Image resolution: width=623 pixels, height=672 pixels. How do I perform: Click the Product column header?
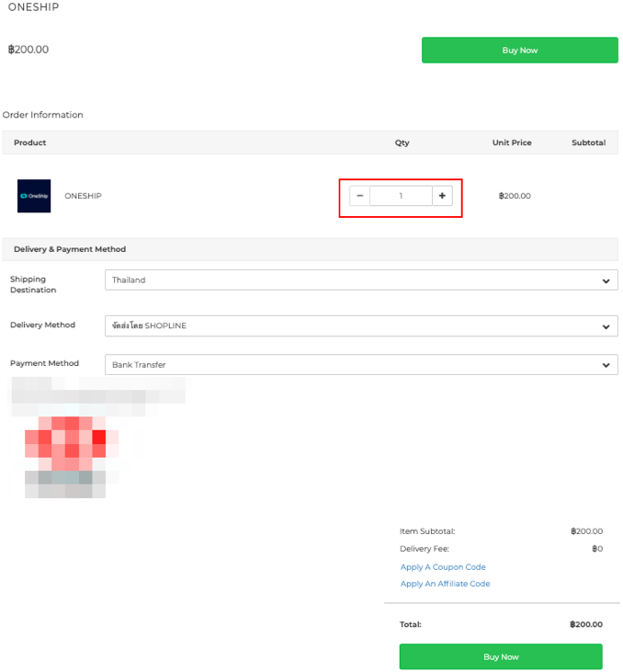click(30, 142)
